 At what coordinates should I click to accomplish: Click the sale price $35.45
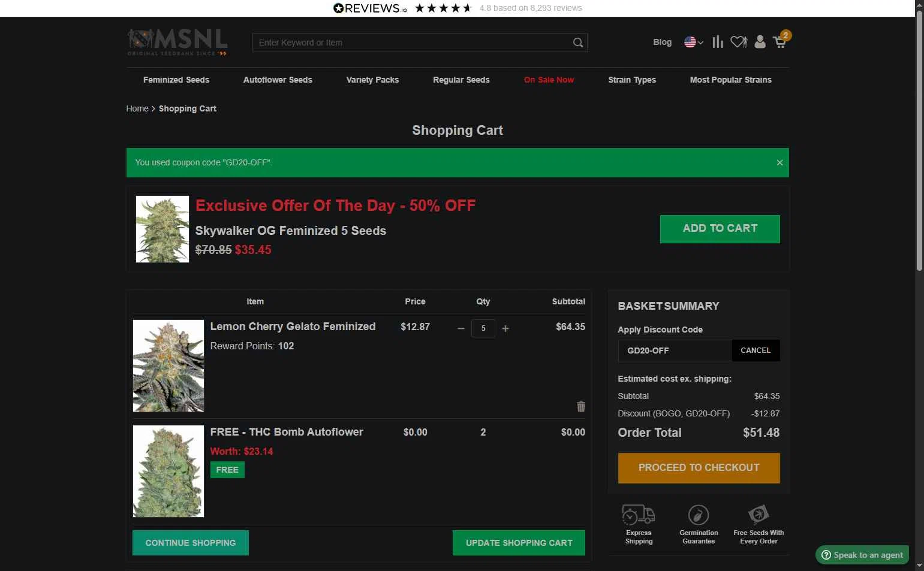[253, 250]
